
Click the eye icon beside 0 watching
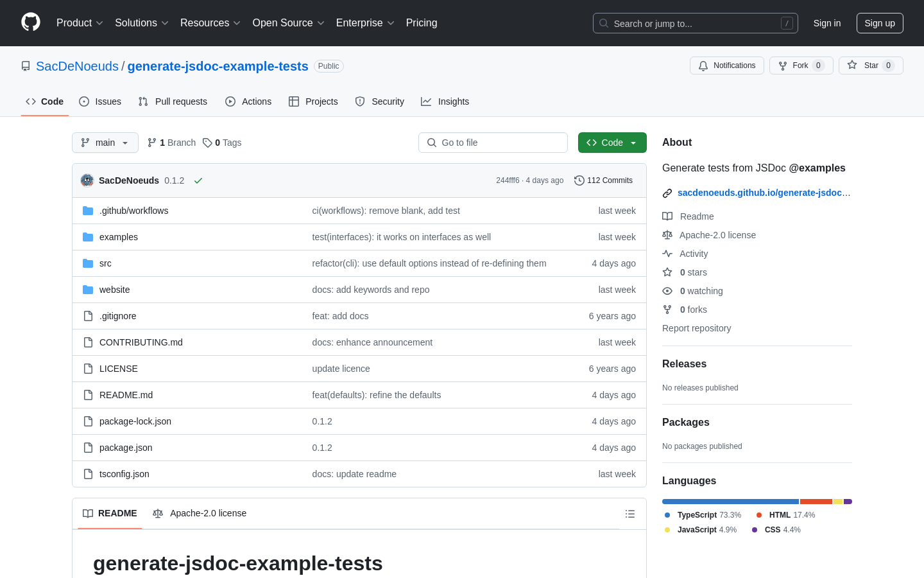667,291
